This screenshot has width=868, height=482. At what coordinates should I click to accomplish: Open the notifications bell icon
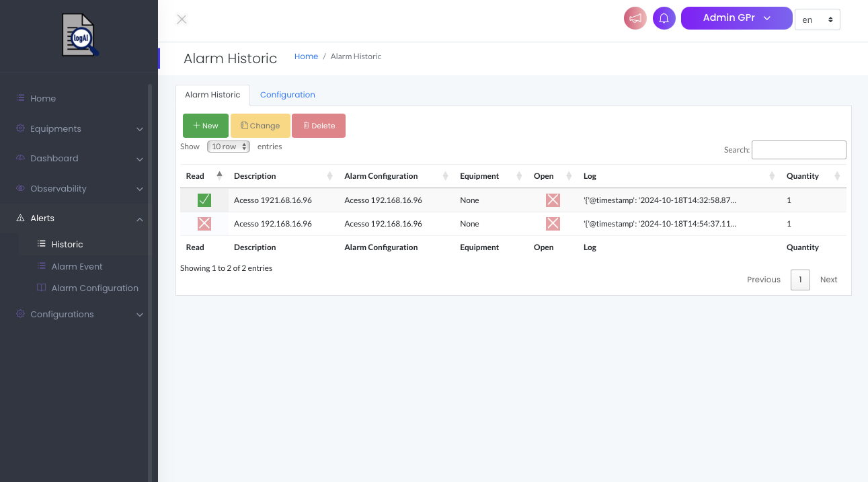tap(664, 19)
